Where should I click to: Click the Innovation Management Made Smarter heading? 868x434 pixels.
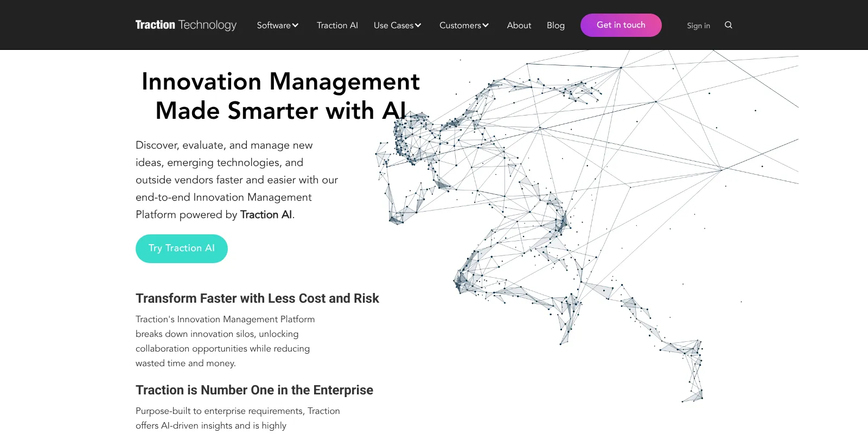click(x=280, y=96)
